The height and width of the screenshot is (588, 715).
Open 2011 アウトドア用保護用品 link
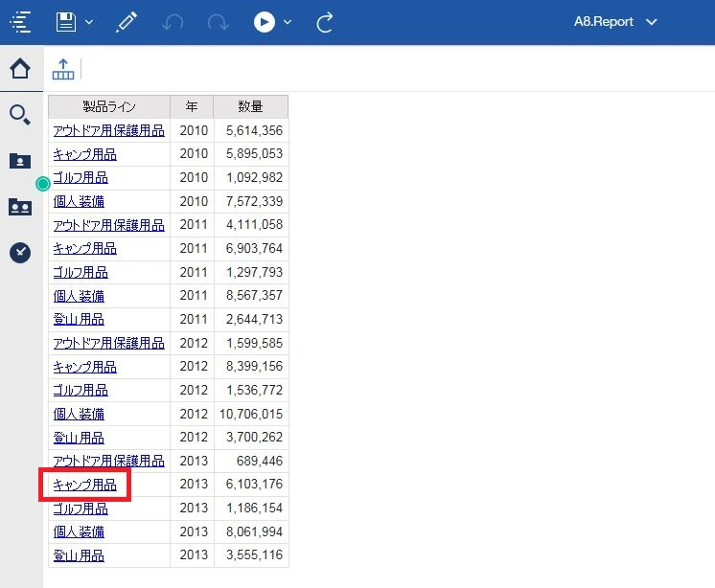109,224
